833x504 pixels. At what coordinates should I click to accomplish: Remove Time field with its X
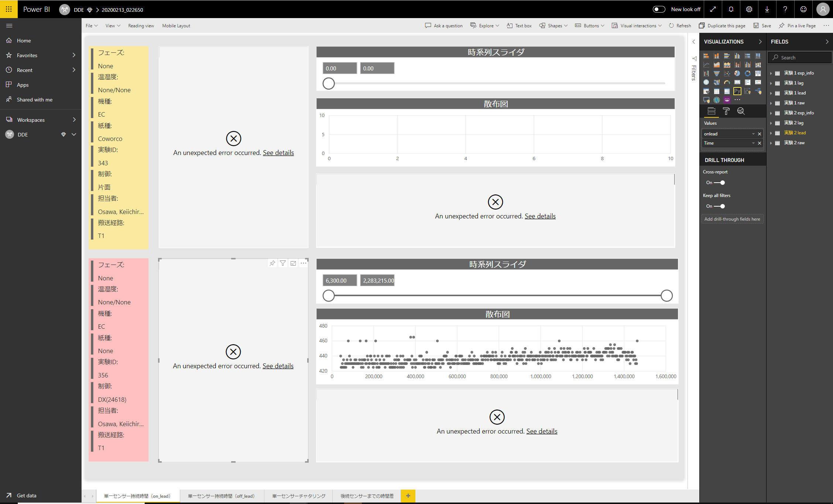pos(760,143)
